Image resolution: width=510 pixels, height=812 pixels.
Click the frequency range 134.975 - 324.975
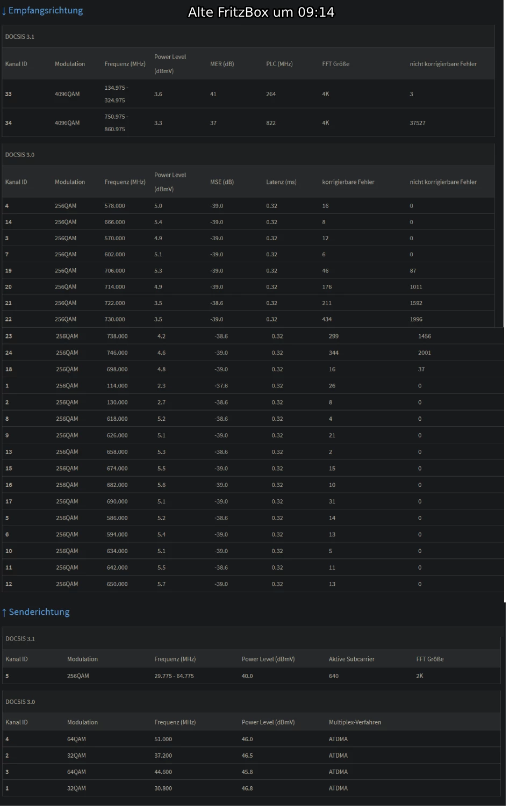tap(116, 94)
